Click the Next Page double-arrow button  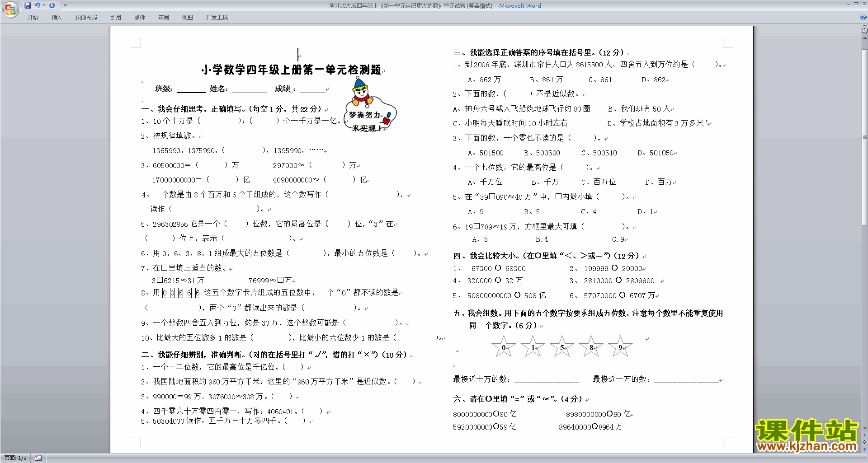864,449
